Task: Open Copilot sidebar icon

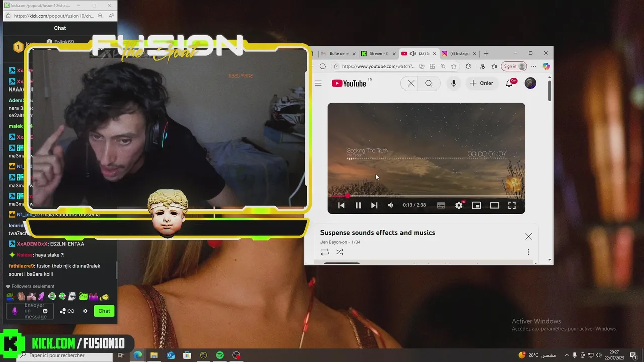Action: click(546, 66)
